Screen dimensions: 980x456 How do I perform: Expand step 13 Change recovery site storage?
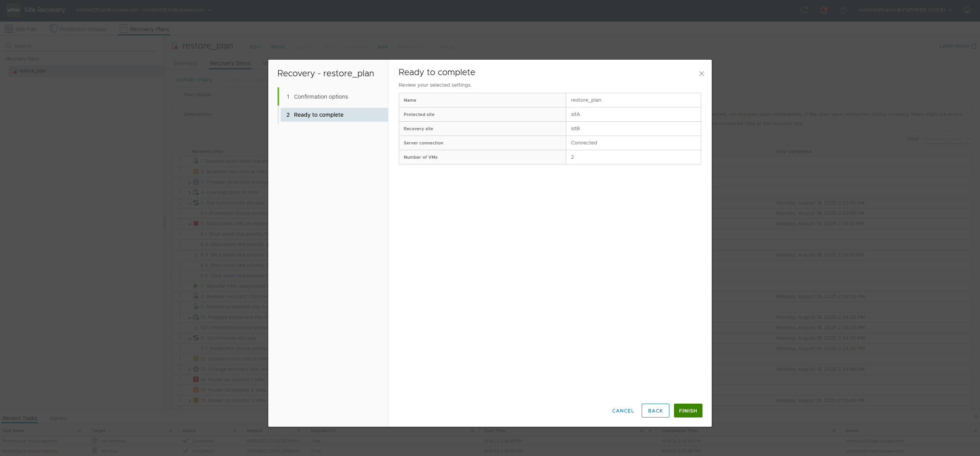pos(190,369)
